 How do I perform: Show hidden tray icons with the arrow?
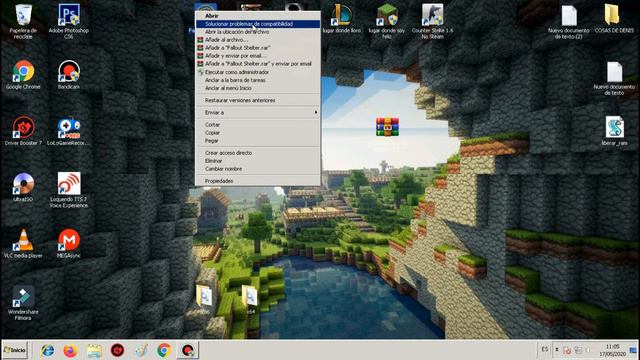(556, 350)
